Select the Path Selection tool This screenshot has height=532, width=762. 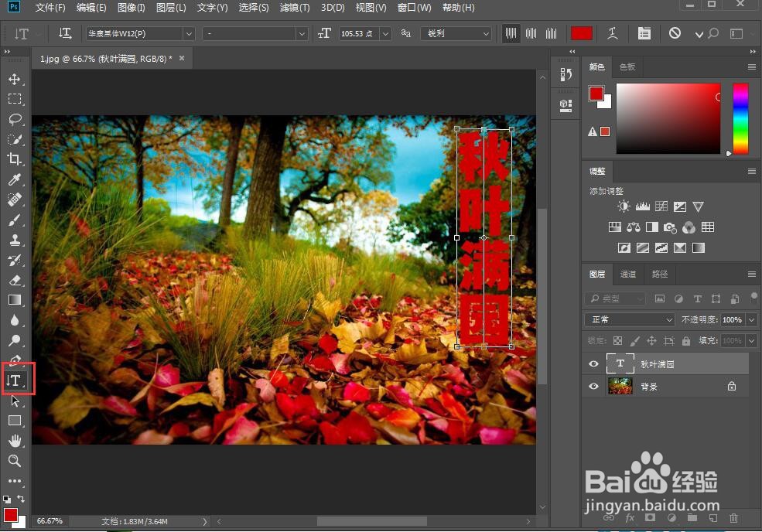tap(14, 401)
